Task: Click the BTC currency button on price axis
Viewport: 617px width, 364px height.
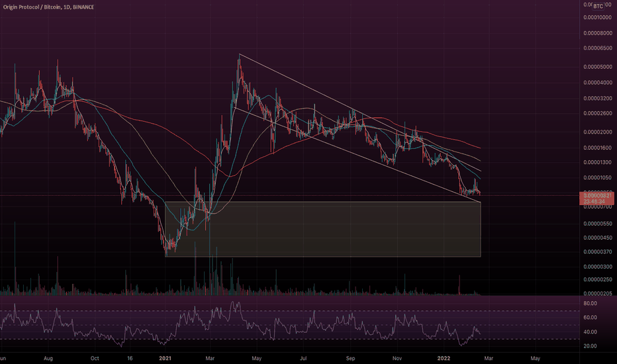Action: 598,6
